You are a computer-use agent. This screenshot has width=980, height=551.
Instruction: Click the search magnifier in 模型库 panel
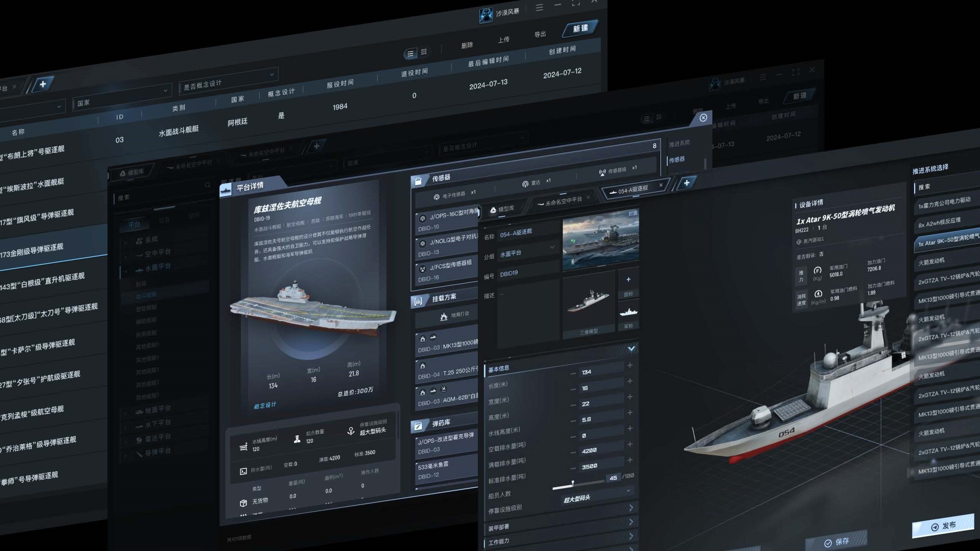207,185
